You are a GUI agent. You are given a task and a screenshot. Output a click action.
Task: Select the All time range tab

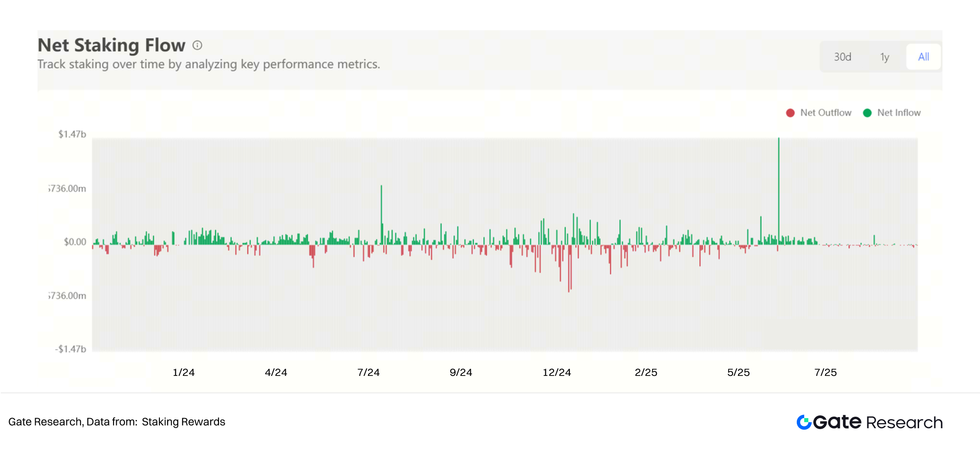point(923,57)
